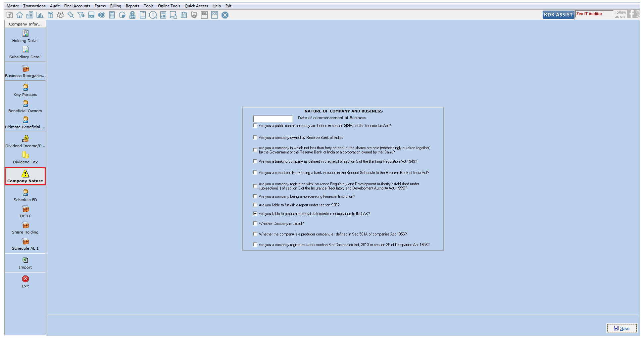Screen dimensions: 644x338
Task: Click the Save button
Action: pyautogui.click(x=621, y=328)
